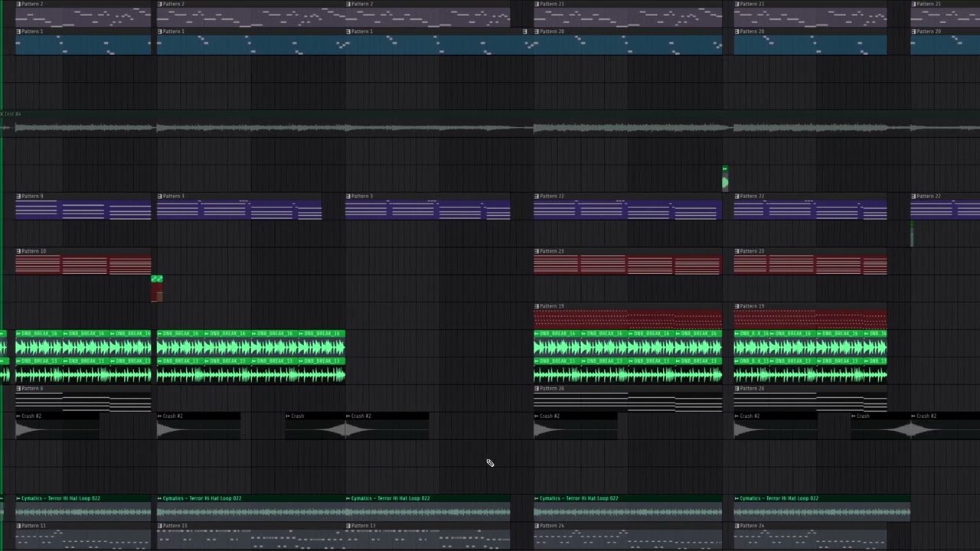Select small green automation clip right after Pattern 10
The image size is (980, 551).
point(157,288)
